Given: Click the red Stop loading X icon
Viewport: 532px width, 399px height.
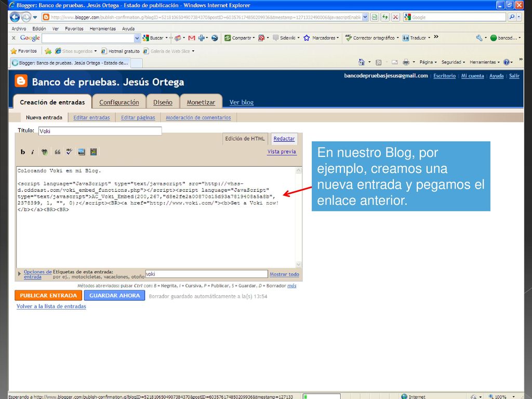Looking at the screenshot, I should pyautogui.click(x=395, y=17).
